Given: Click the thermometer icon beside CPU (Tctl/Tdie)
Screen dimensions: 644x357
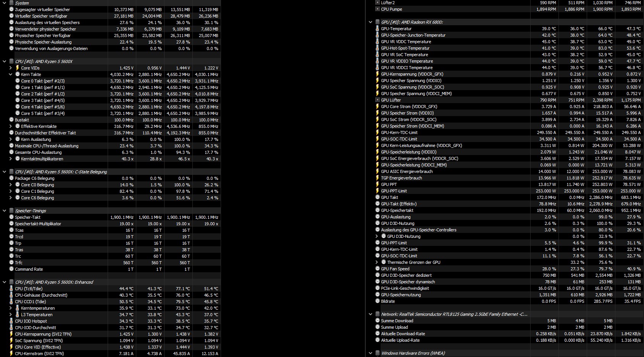Looking at the screenshot, I should (x=11, y=289).
